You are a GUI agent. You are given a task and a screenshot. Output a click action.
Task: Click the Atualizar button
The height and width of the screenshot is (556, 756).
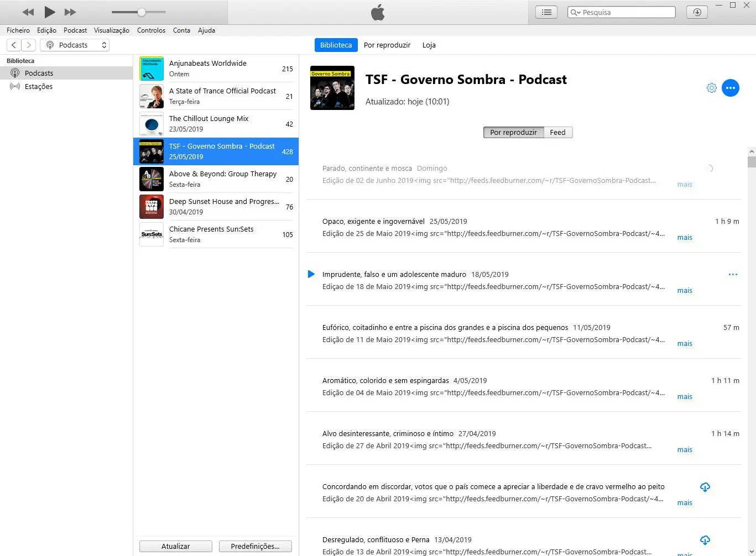[x=176, y=546]
